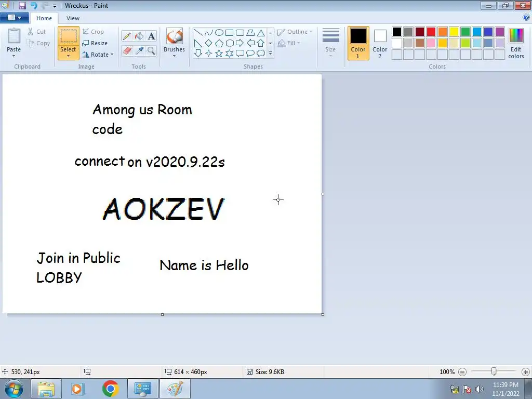Image resolution: width=532 pixels, height=399 pixels.
Task: Activate the Text tool
Action: pos(151,36)
